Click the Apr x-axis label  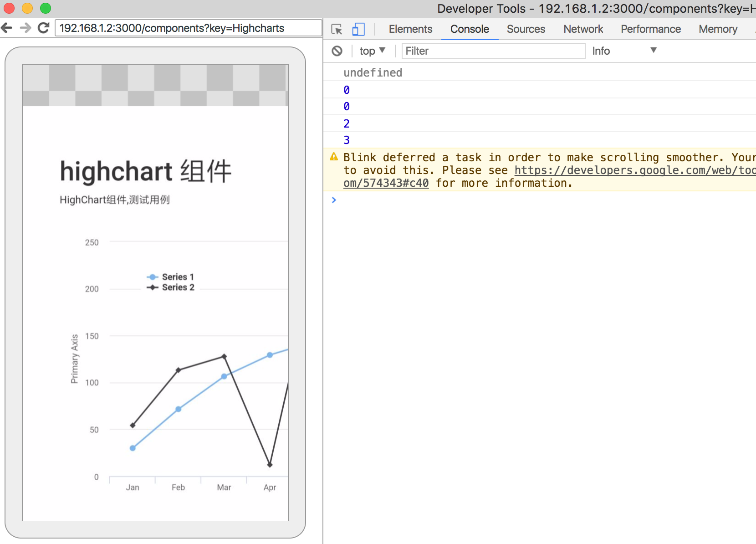(270, 488)
